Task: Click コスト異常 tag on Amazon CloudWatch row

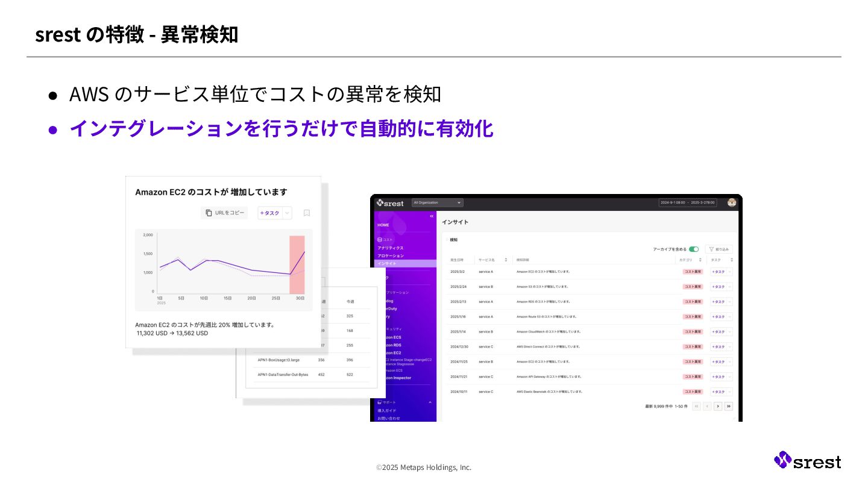Action: click(x=693, y=332)
